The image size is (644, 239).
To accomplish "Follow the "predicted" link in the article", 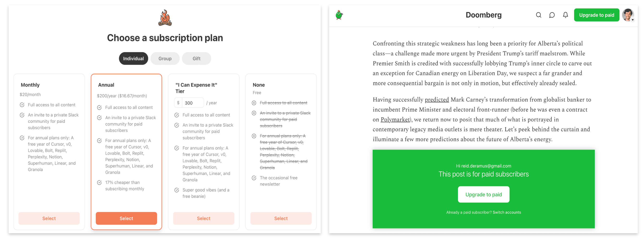I will (x=437, y=100).
